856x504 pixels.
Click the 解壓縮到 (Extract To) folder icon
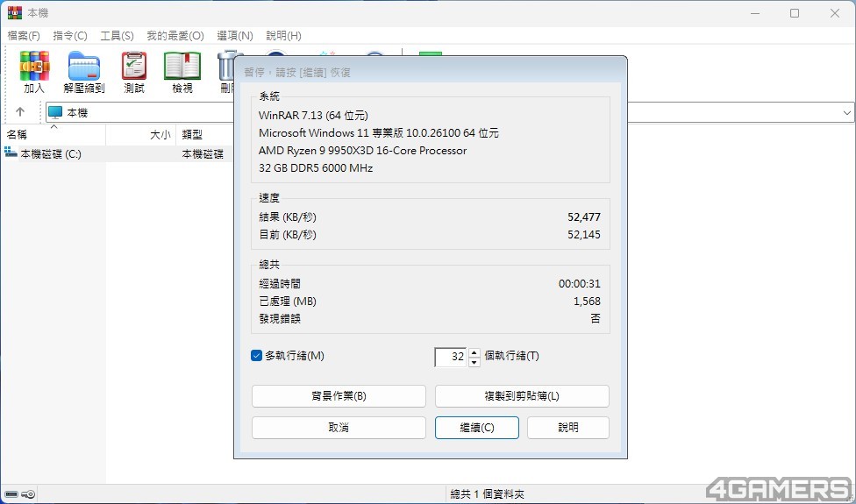coord(84,67)
